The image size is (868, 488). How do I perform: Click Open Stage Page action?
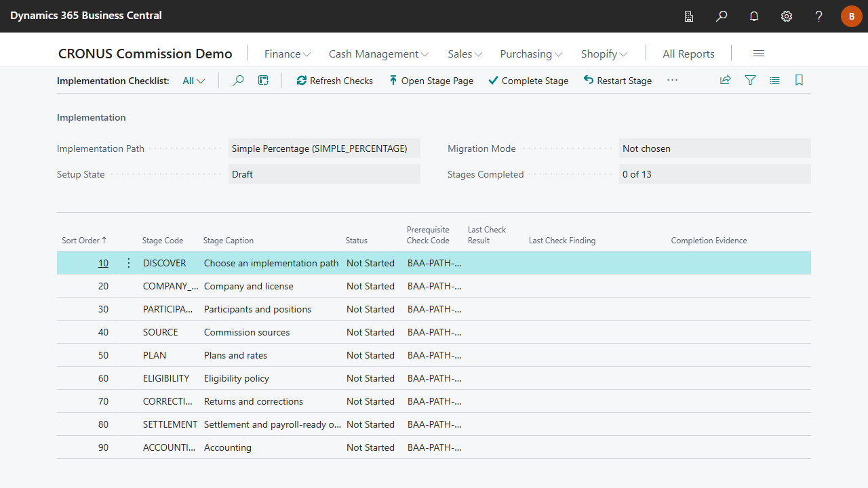[431, 81]
